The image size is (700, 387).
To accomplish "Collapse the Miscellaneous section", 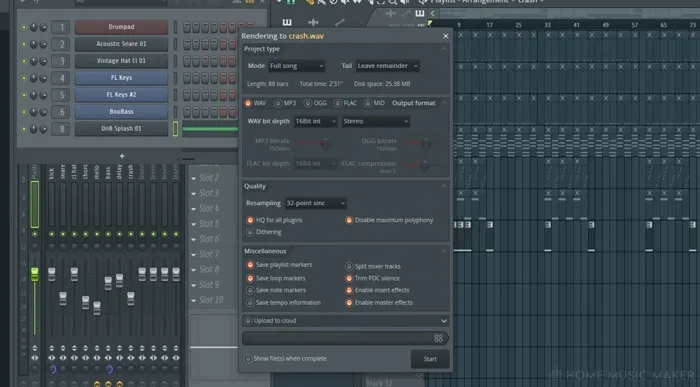I will pos(444,251).
